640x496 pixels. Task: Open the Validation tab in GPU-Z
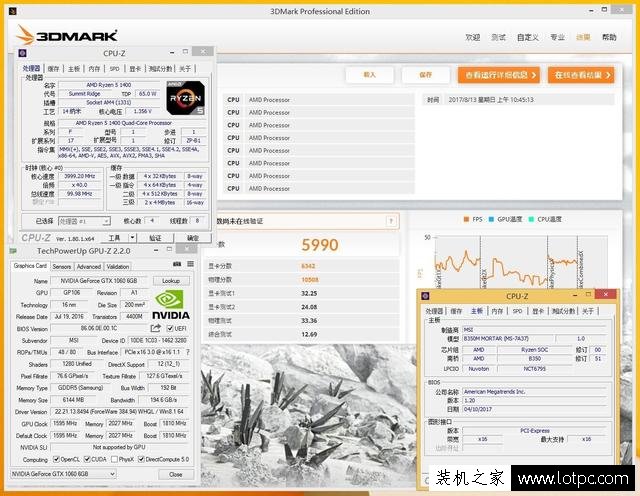(x=118, y=267)
